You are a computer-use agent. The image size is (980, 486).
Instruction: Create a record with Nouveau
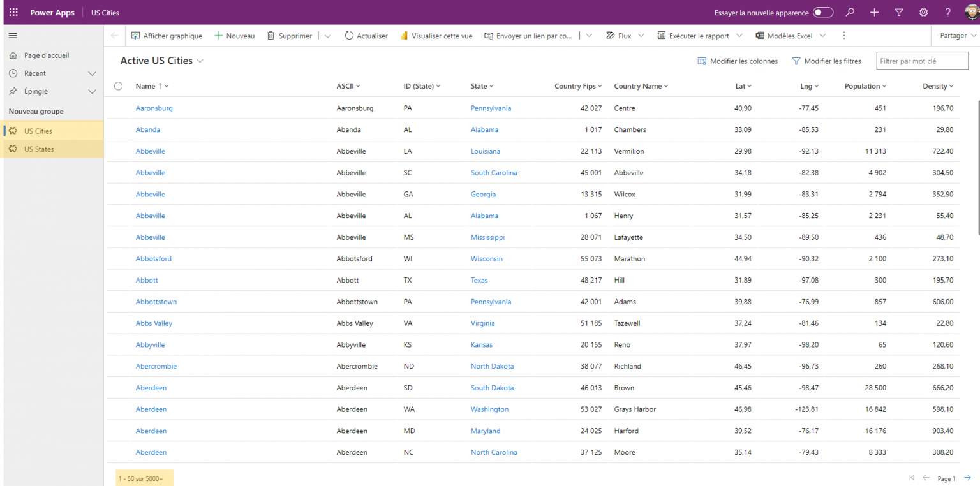pyautogui.click(x=234, y=36)
